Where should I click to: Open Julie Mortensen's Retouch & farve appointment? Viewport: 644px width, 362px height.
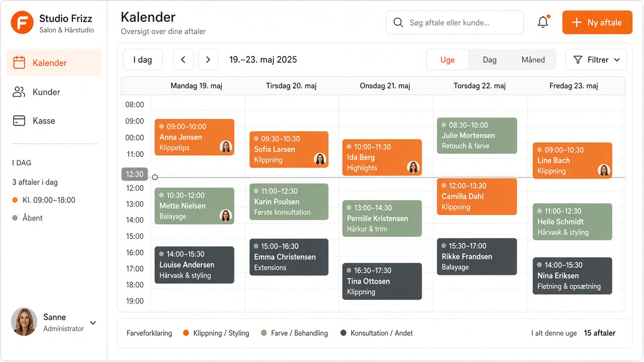(477, 136)
